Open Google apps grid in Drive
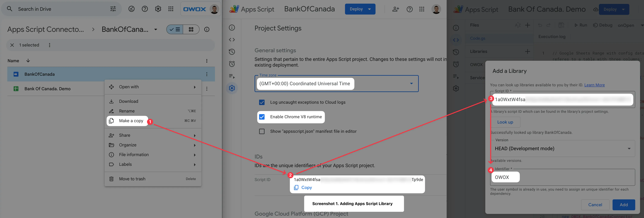Screen dimensions: 644x218 171,9
